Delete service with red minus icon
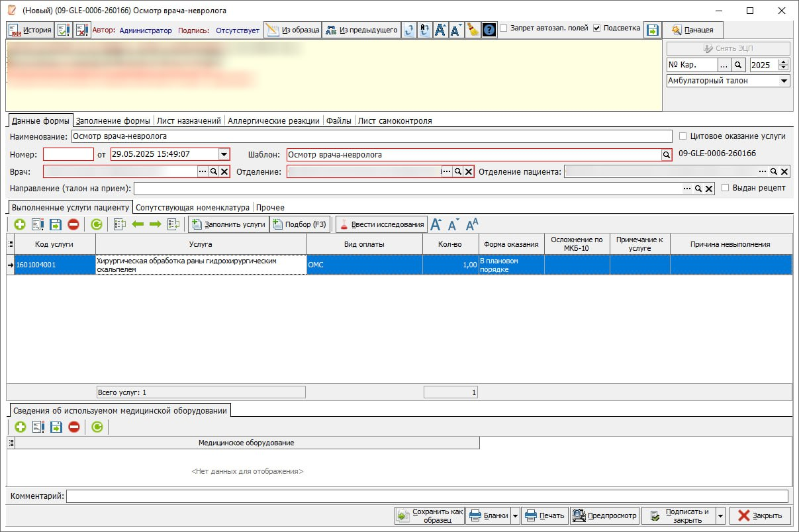 coord(73,224)
